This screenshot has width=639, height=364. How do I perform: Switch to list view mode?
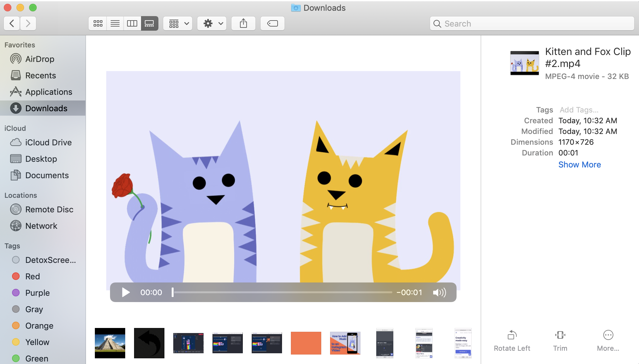coord(115,23)
